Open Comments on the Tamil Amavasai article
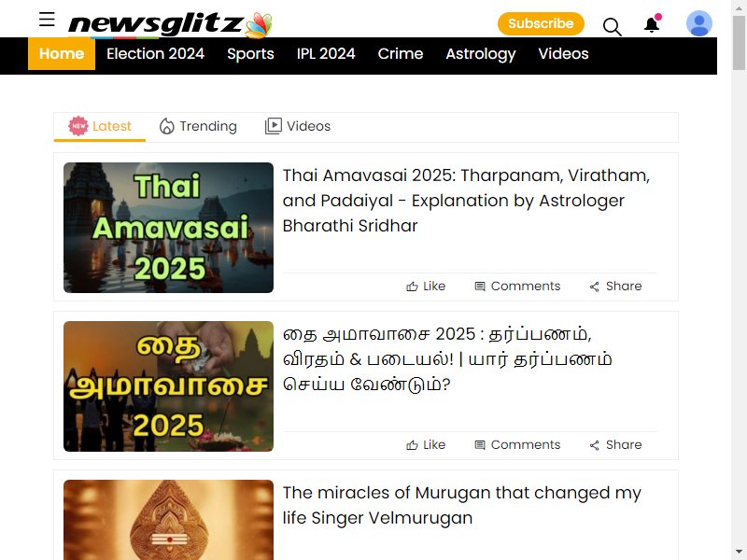This screenshot has width=747, height=560. pyautogui.click(x=517, y=445)
